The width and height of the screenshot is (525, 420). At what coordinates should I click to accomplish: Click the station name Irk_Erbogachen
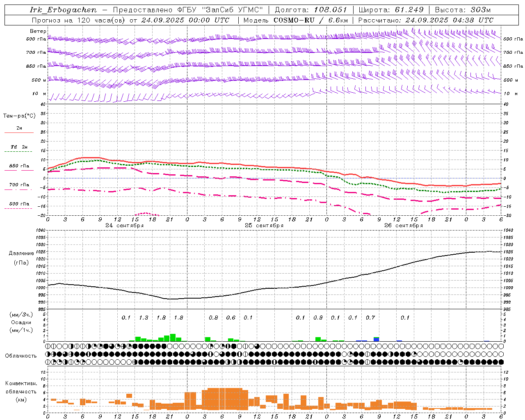pyautogui.click(x=63, y=10)
